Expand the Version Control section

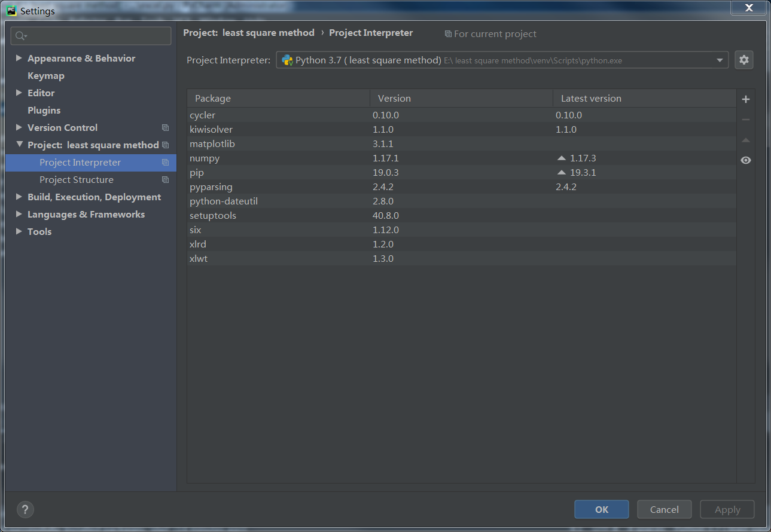click(19, 127)
